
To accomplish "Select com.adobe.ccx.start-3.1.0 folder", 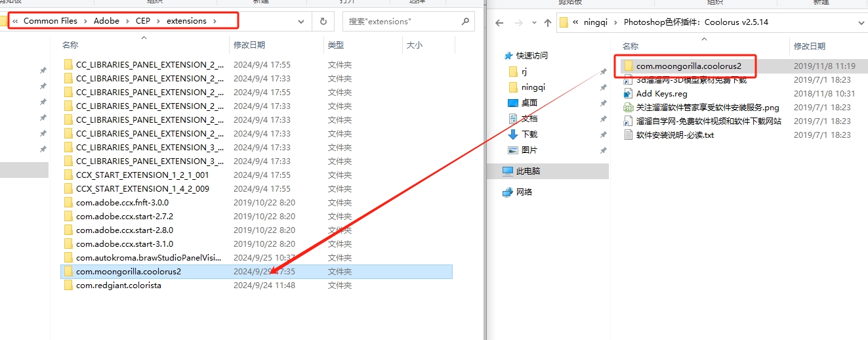I will (x=125, y=244).
